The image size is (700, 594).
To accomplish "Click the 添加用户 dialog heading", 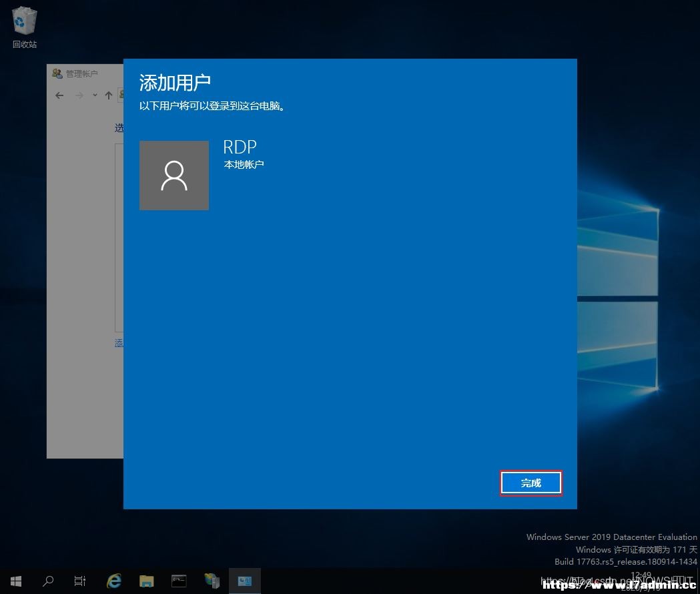I will [x=175, y=83].
